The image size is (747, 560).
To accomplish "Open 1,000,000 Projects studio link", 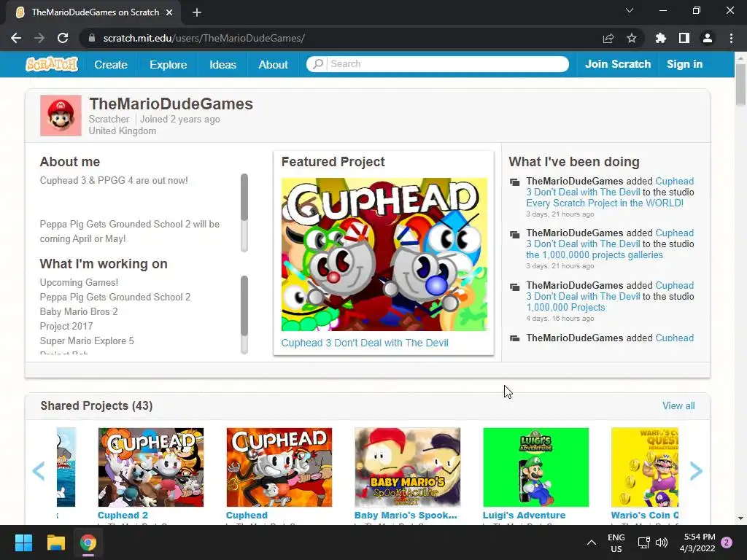I will [565, 308].
